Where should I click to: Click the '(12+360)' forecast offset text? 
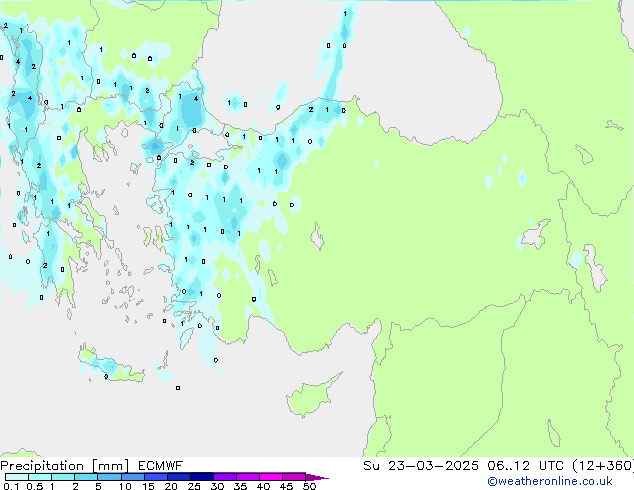(603, 466)
